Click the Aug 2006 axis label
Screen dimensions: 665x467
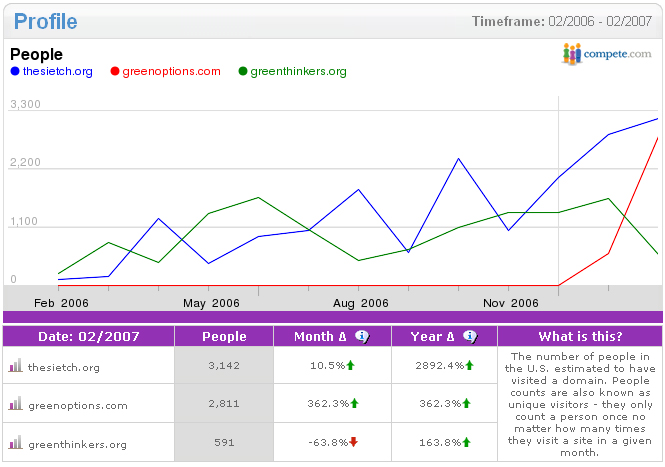[360, 303]
